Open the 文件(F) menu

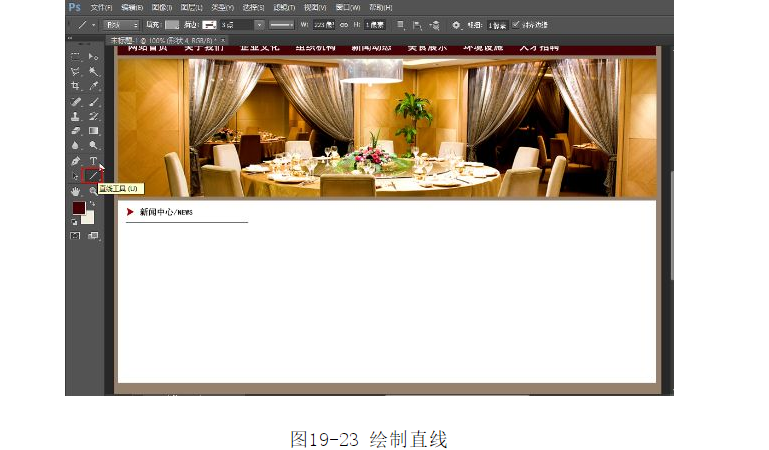point(101,7)
